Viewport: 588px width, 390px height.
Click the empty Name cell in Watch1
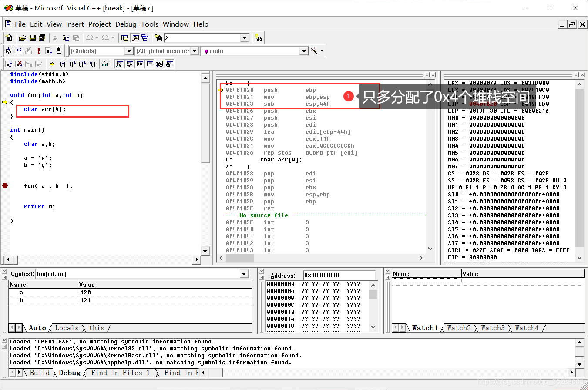[427, 282]
